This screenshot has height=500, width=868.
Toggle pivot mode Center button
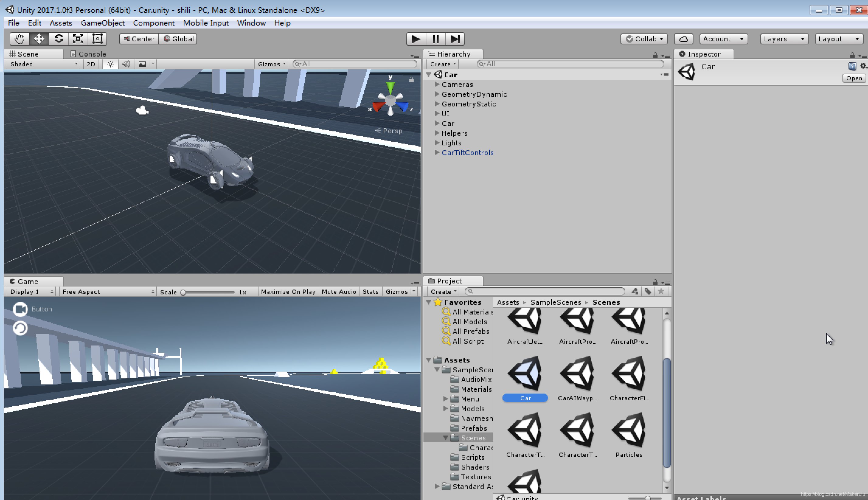139,39
